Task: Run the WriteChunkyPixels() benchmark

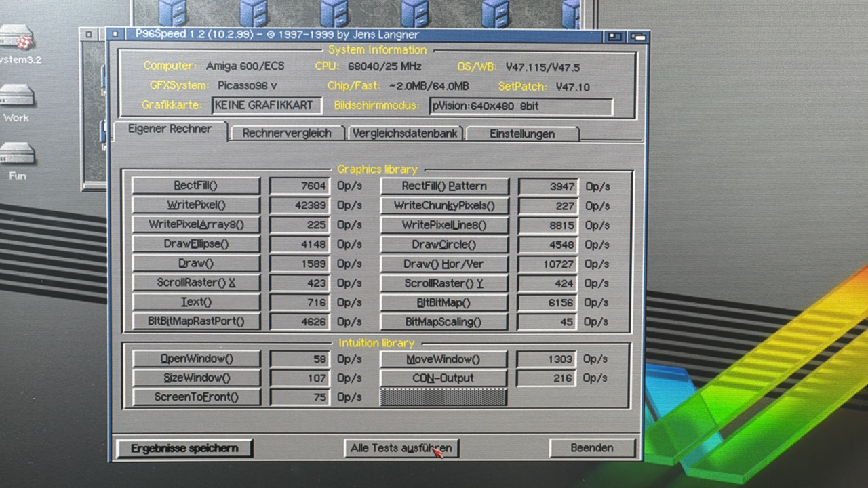Action: tap(443, 205)
